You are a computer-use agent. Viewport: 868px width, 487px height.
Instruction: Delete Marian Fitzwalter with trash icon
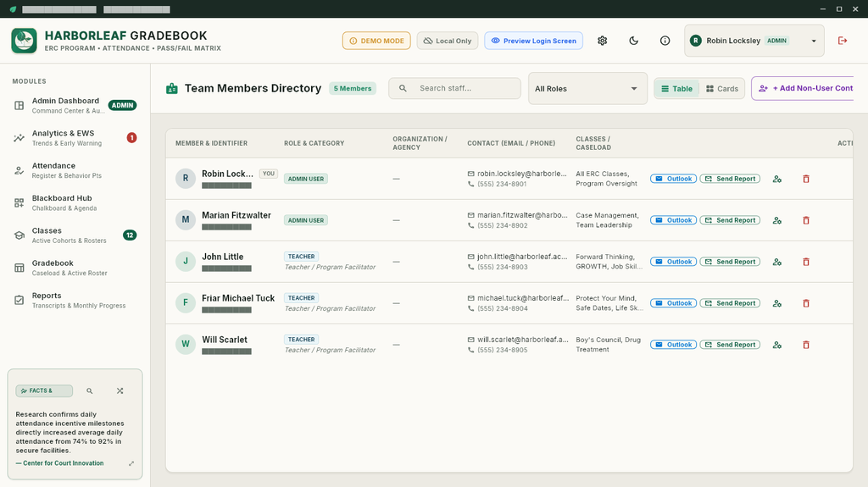coord(806,220)
